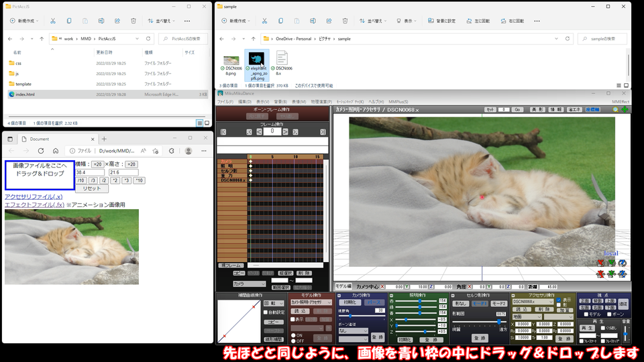Jump to last frame in frame controls

click(x=323, y=132)
